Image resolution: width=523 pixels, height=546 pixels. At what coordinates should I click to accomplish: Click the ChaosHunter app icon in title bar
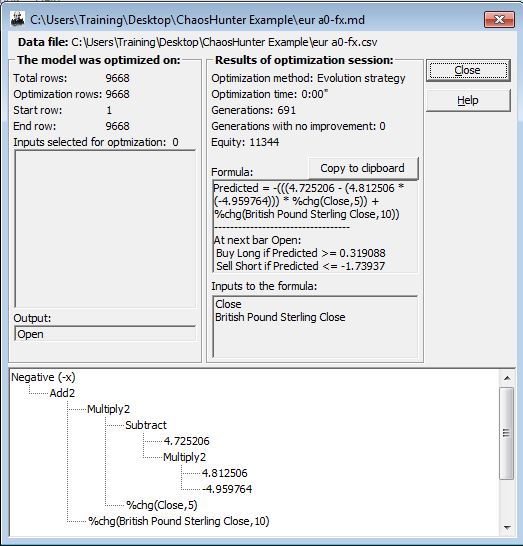click(17, 19)
